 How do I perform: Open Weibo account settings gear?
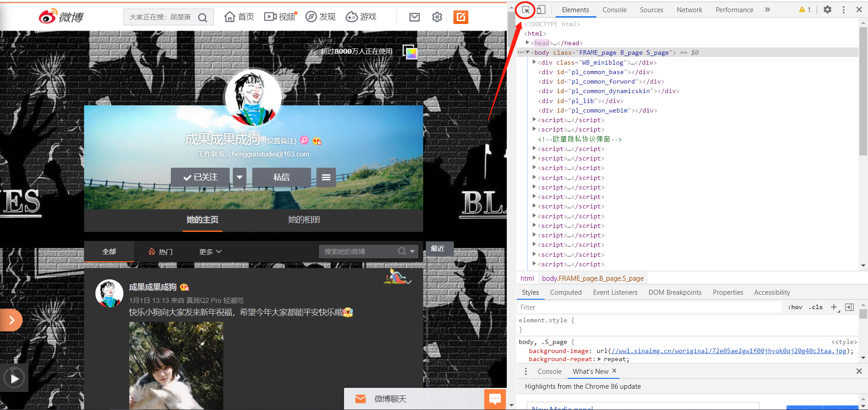(437, 17)
